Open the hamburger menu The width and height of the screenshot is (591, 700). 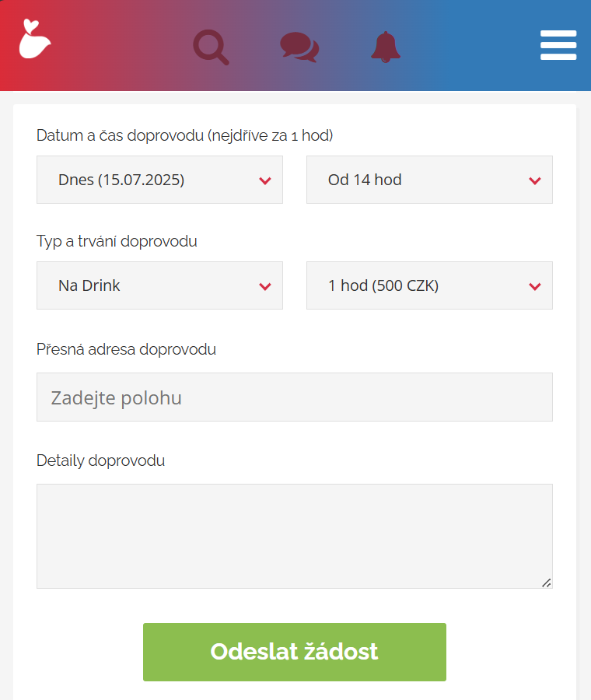coord(558,45)
